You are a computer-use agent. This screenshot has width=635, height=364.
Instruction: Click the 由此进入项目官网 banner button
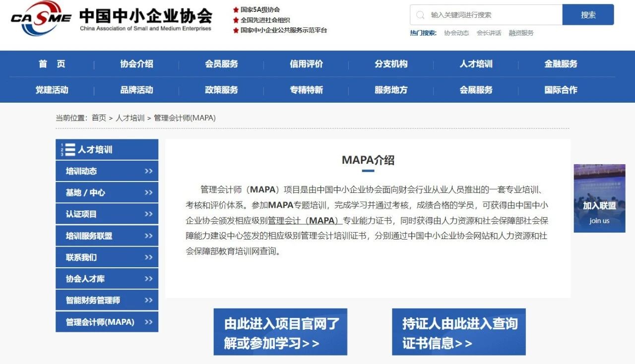tap(280, 332)
